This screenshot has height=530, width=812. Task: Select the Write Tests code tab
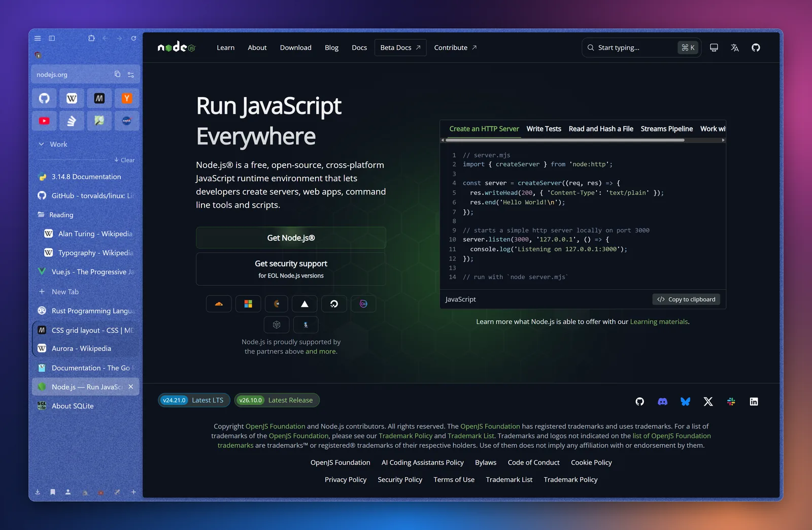pos(544,129)
